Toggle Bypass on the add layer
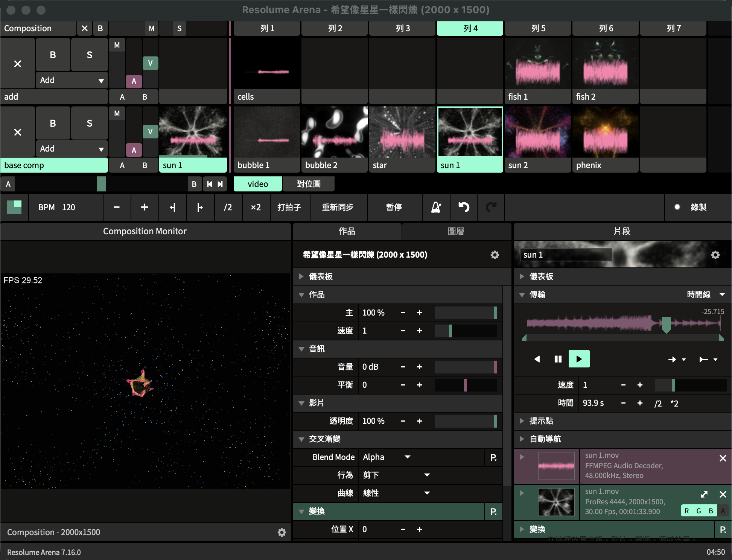 (53, 55)
